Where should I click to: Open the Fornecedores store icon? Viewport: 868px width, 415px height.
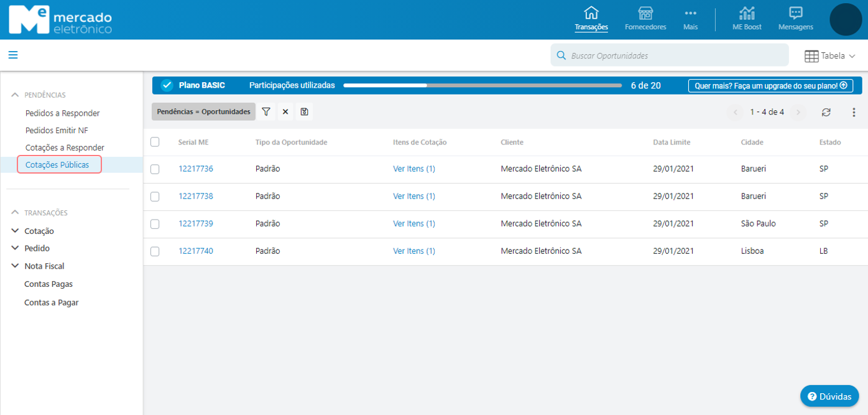tap(645, 13)
